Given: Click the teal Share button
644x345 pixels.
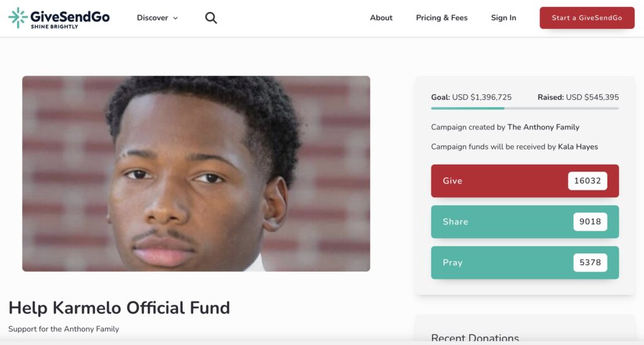Looking at the screenshot, I should point(525,222).
